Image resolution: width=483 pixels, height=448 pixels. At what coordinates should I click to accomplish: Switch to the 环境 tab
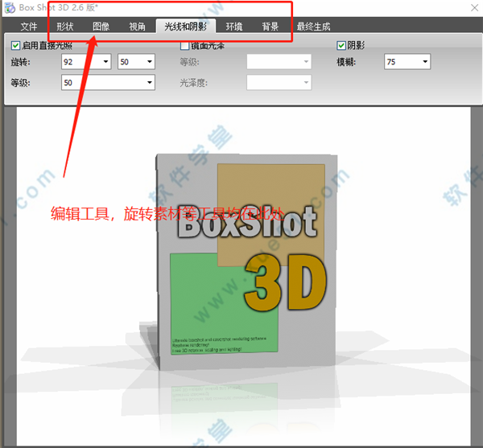coord(234,27)
